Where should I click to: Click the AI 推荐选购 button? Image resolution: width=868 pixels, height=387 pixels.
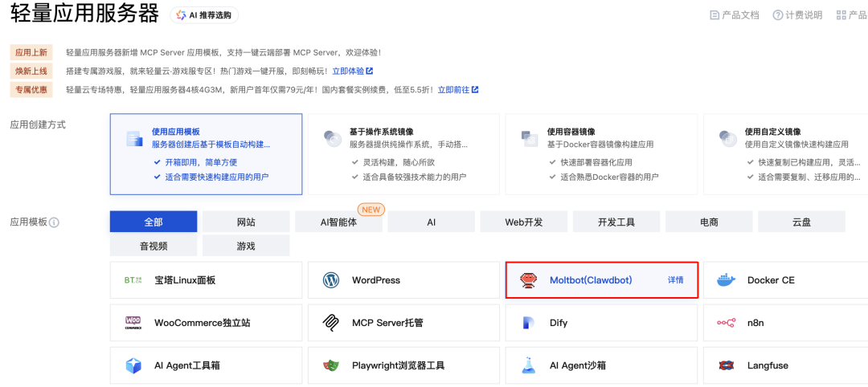(x=204, y=15)
